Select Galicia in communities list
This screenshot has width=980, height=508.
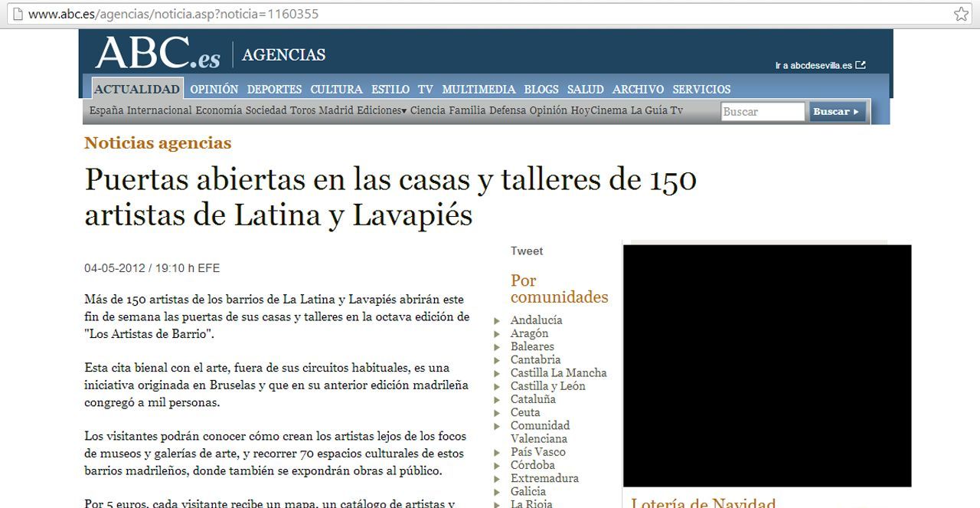point(528,491)
